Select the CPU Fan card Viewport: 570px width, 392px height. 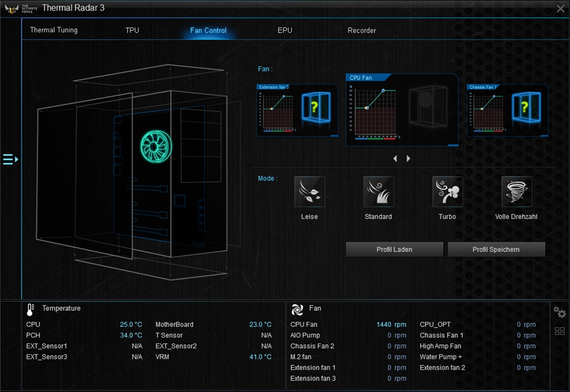click(x=402, y=110)
